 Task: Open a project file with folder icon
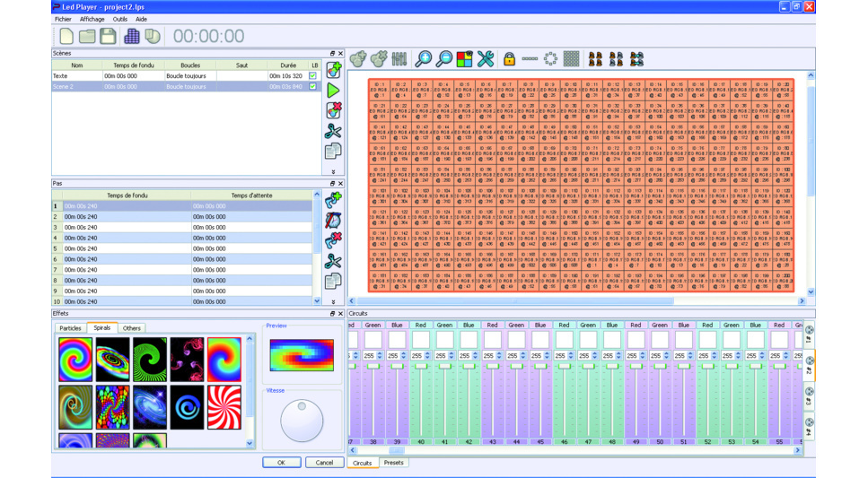point(87,37)
